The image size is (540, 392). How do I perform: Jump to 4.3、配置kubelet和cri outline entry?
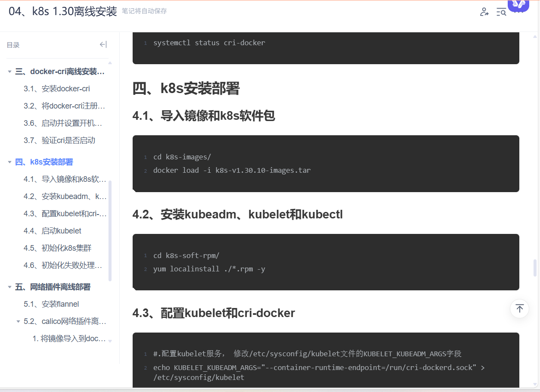(65, 214)
